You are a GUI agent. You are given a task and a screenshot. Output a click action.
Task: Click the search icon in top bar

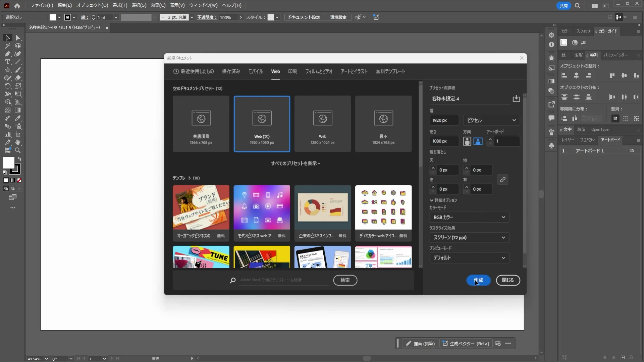[x=578, y=6]
